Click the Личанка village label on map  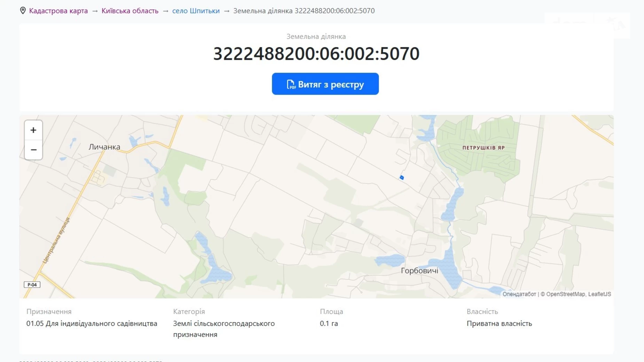[104, 147]
